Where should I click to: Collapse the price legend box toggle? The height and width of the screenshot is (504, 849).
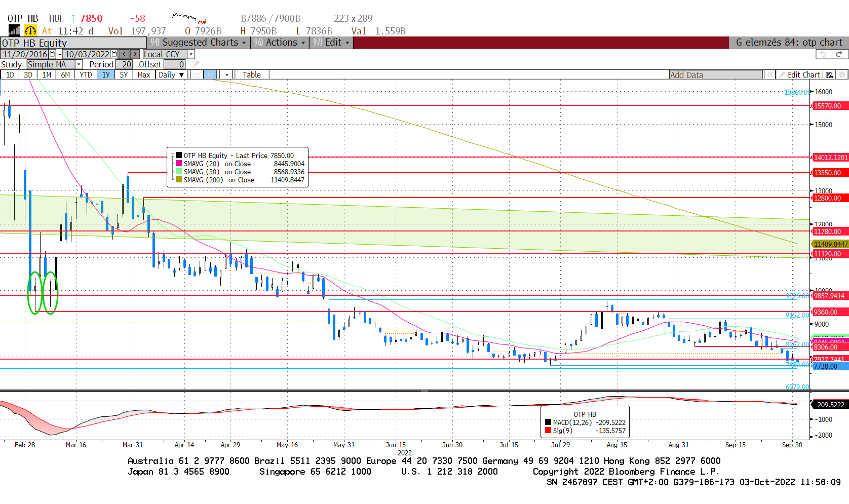172,156
